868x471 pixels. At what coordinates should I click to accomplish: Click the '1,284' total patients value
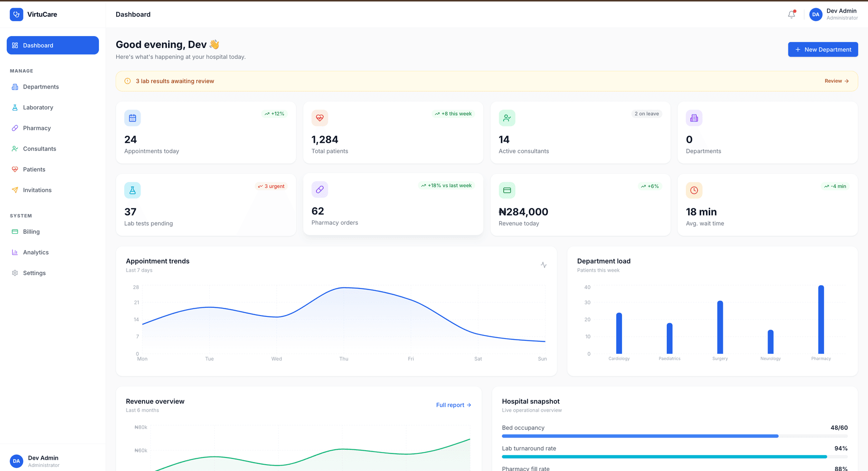[x=325, y=140]
